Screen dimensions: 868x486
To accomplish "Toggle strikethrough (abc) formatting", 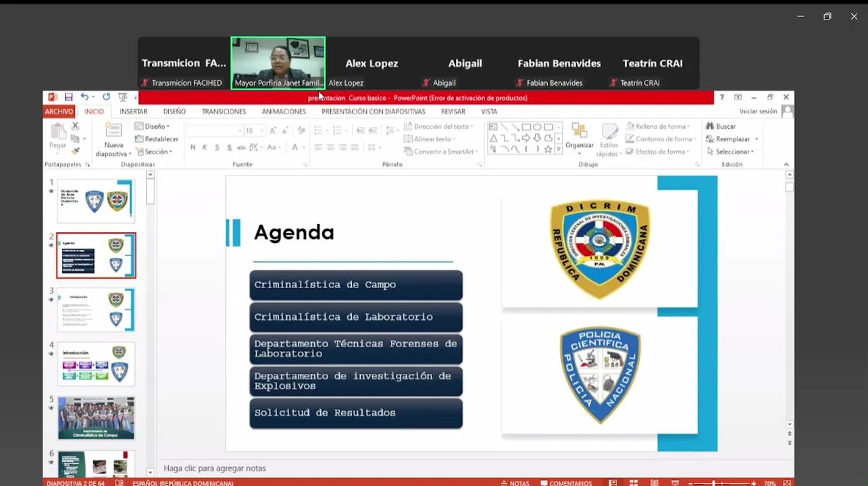I will click(x=241, y=147).
